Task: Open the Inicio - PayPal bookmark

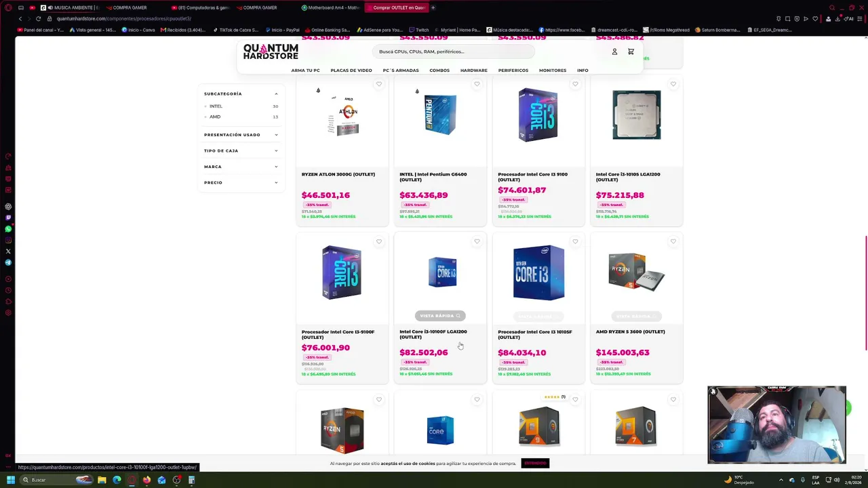Action: click(282, 30)
